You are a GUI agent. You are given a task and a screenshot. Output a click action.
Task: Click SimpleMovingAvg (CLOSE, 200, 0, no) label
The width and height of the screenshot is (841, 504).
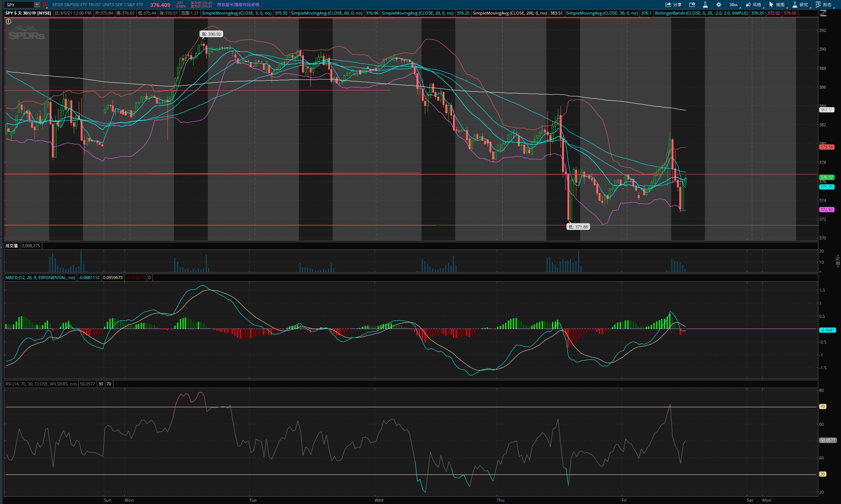click(510, 13)
